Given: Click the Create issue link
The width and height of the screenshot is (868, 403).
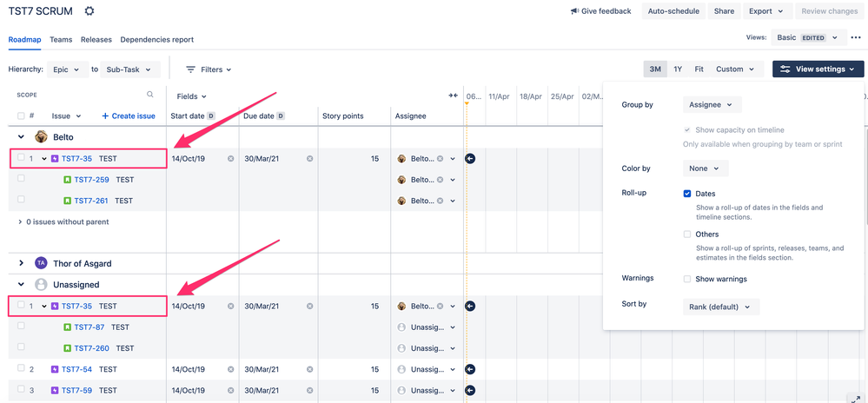Looking at the screenshot, I should pyautogui.click(x=129, y=116).
